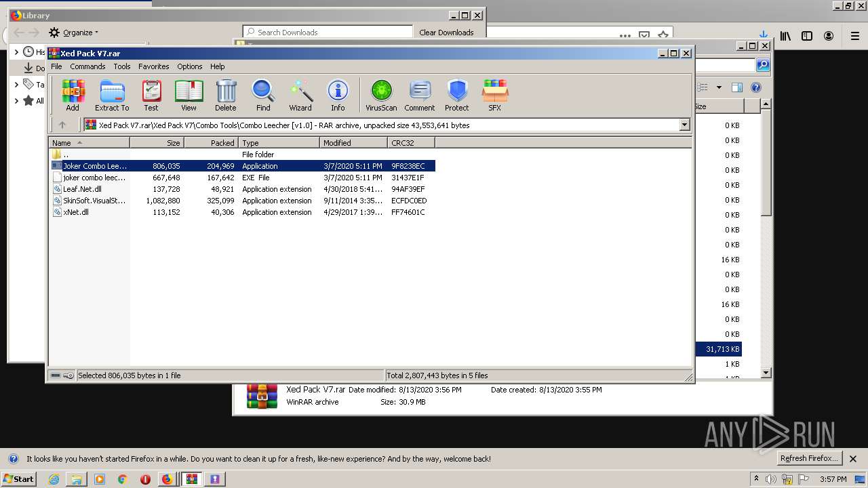Open the Help menu in WinRAR

(218, 66)
